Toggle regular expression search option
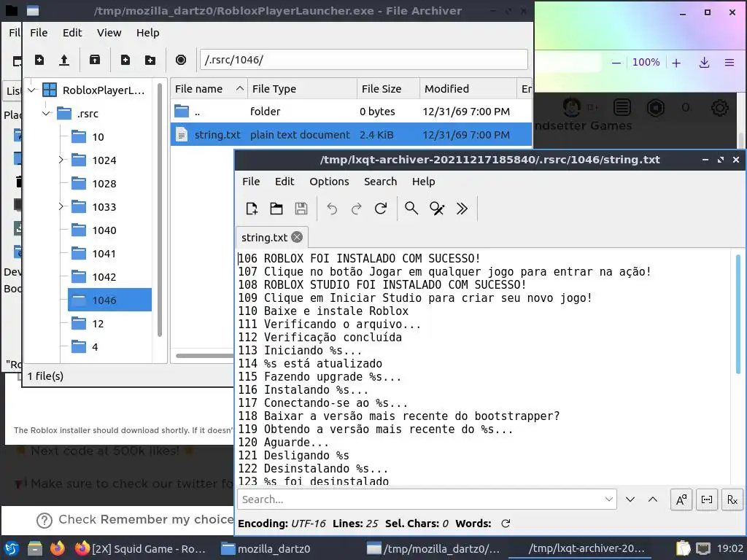 point(732,499)
